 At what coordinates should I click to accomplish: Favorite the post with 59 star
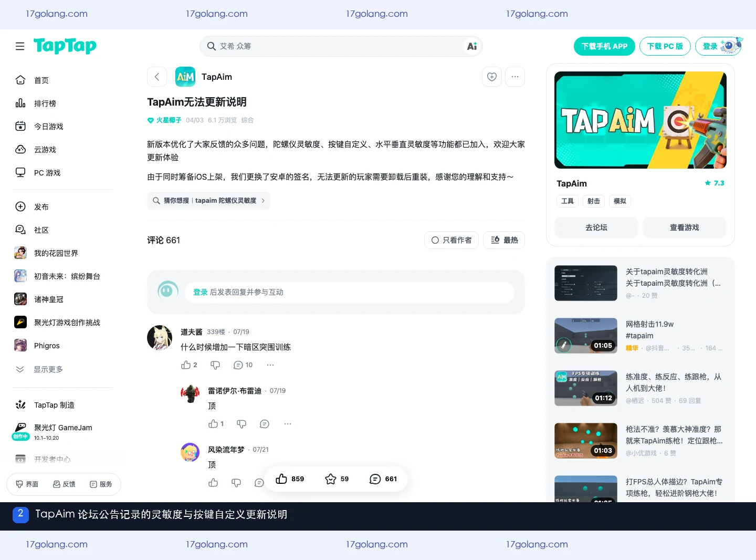pyautogui.click(x=337, y=479)
